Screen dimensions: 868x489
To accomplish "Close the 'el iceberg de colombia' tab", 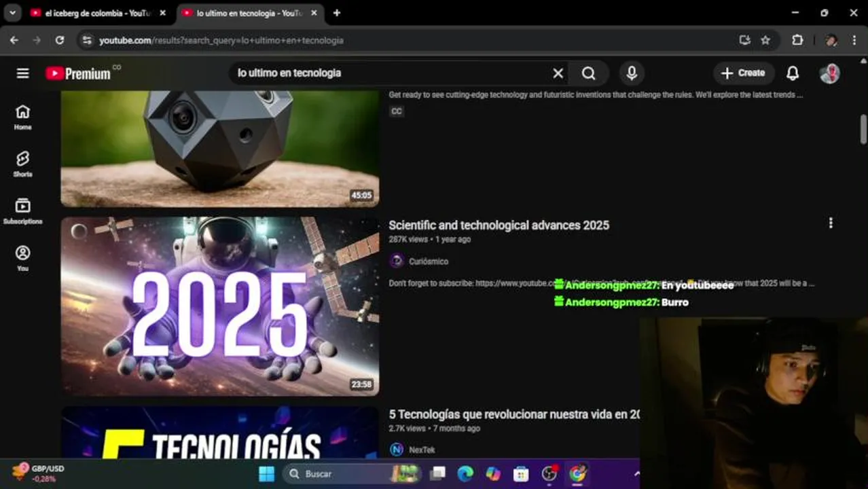I will [162, 13].
